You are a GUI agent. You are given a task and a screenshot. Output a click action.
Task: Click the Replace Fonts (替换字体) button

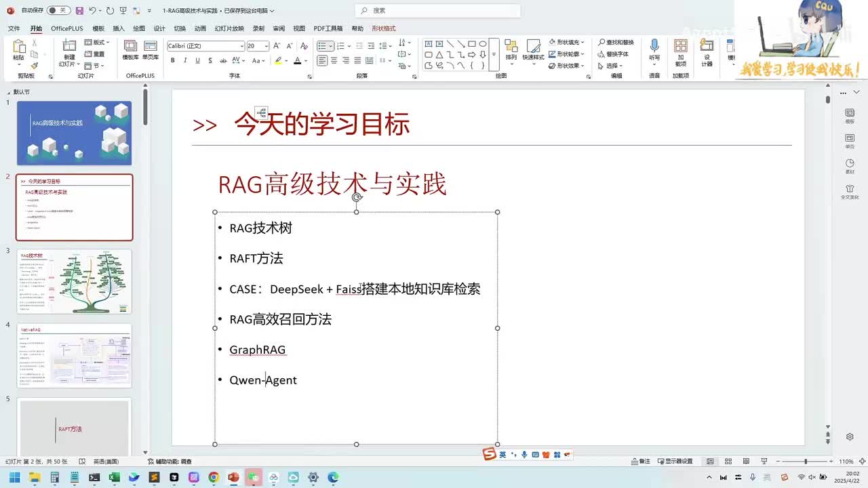click(613, 54)
